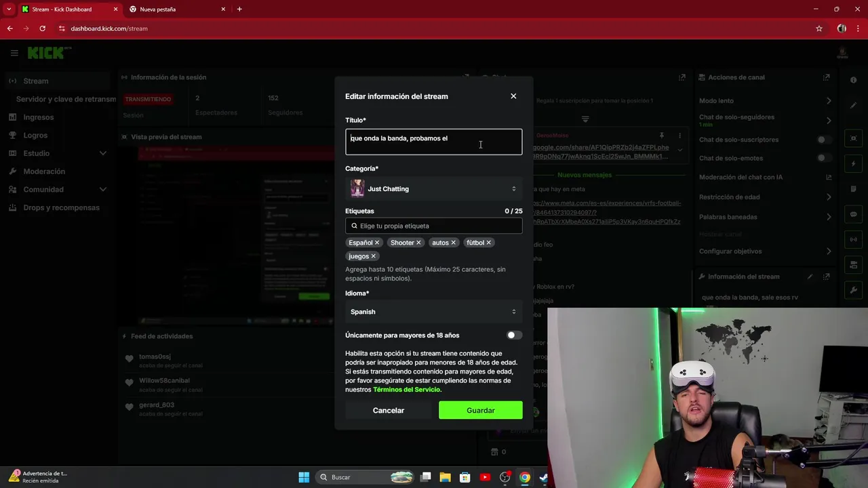Open File Explorer from the taskbar

point(445,477)
